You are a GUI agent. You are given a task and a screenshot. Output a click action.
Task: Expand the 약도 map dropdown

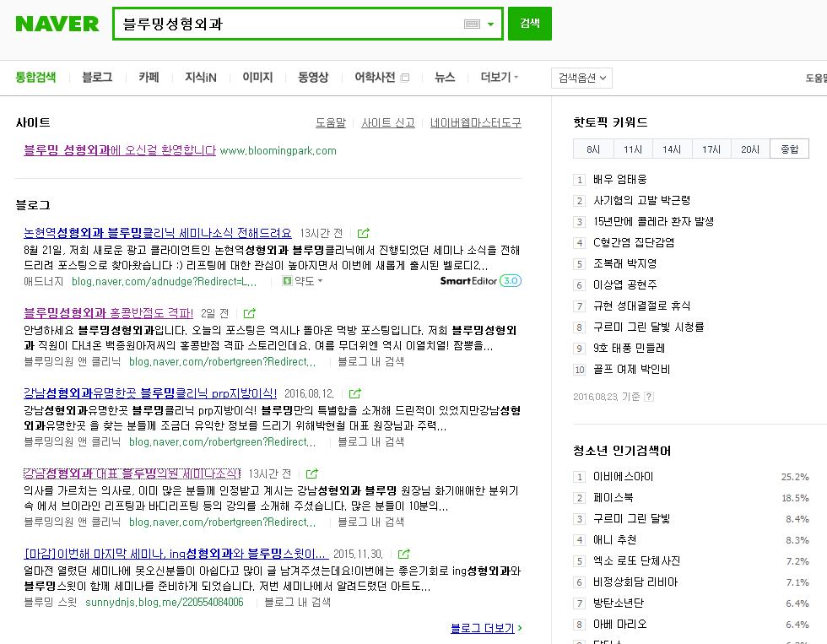[320, 280]
